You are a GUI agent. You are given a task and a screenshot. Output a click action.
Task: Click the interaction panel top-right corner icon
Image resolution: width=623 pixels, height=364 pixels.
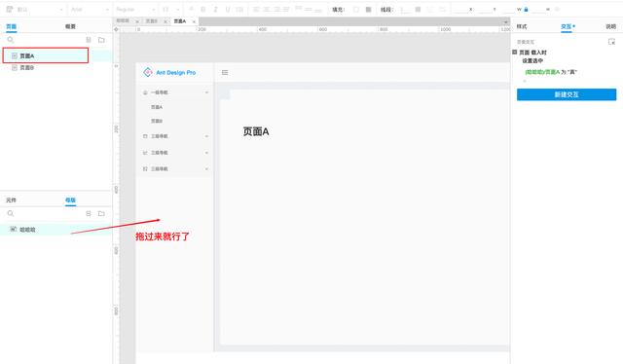click(x=611, y=41)
